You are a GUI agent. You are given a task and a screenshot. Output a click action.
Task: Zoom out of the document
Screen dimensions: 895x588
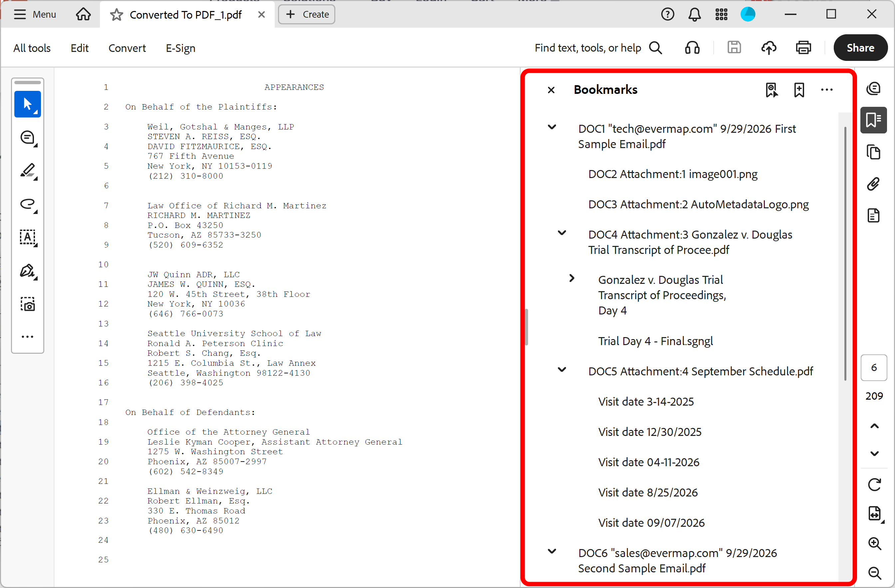pyautogui.click(x=874, y=573)
